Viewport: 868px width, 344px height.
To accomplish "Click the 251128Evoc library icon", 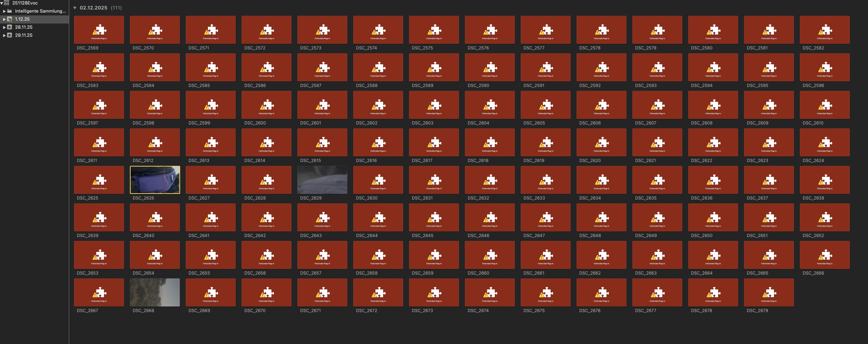I will [7, 3].
